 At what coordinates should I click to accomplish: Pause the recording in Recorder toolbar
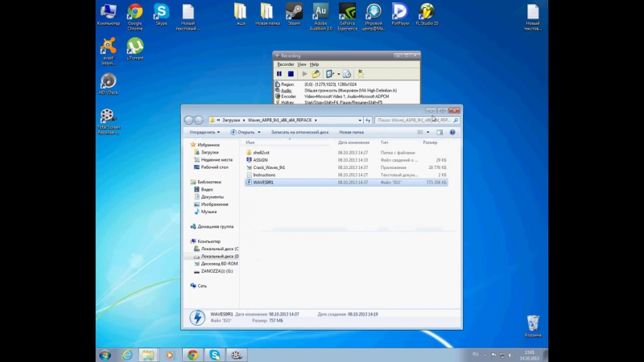pos(279,74)
